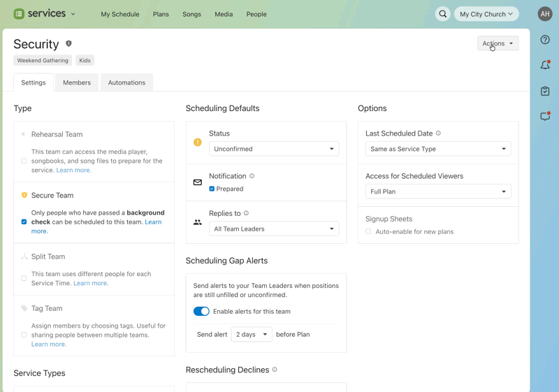Click the shield icon beside Security title
This screenshot has height=392, width=559.
pos(68,44)
